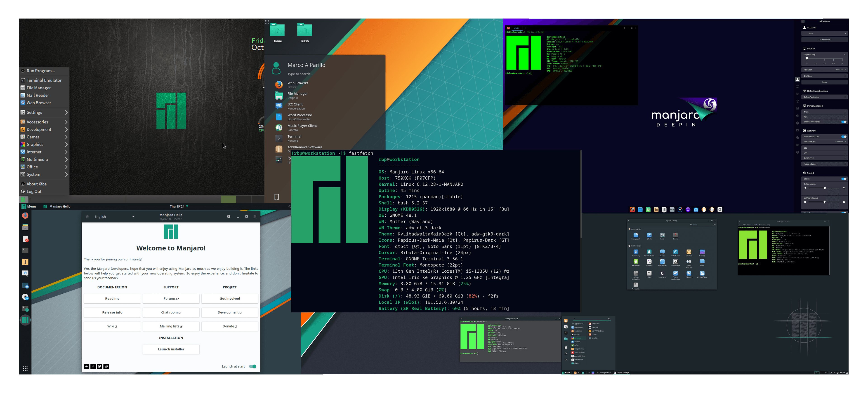
Task: Click back arrow in Deepin All Settings
Action: (803, 21)
